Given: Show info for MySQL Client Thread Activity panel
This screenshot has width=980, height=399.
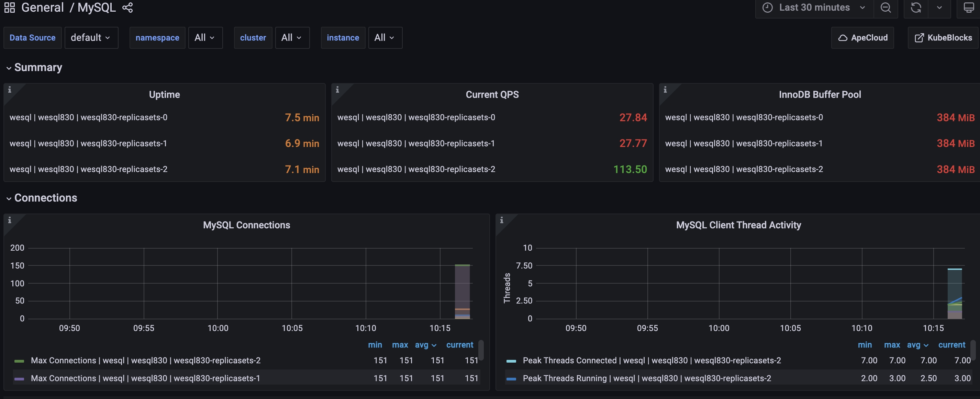Looking at the screenshot, I should pyautogui.click(x=501, y=220).
